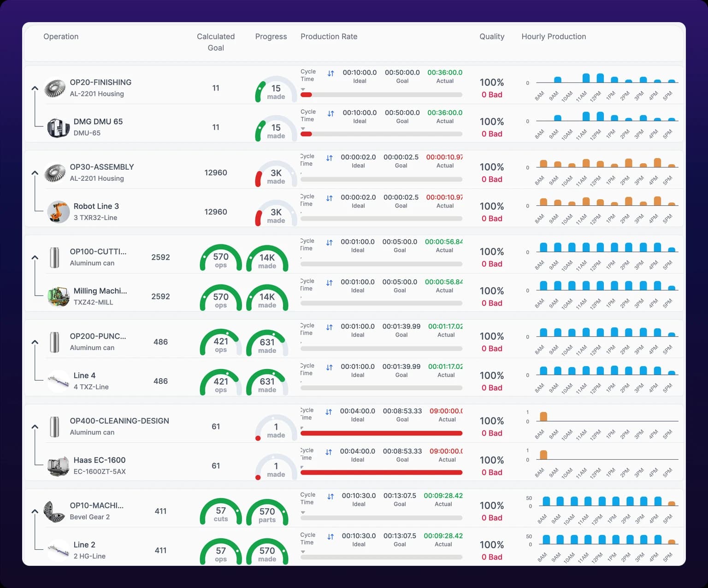Image resolution: width=708 pixels, height=588 pixels.
Task: Click the Operation column header
Action: [x=61, y=36]
